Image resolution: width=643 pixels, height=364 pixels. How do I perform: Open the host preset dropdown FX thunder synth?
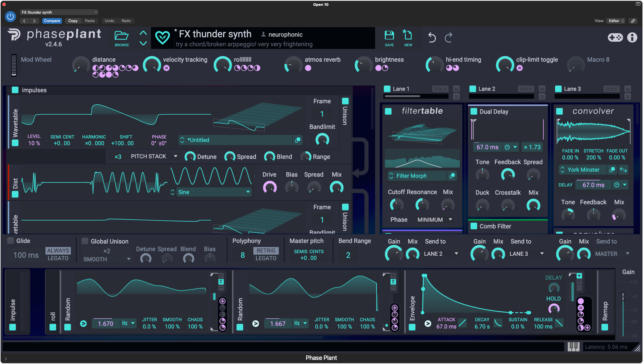59,12
